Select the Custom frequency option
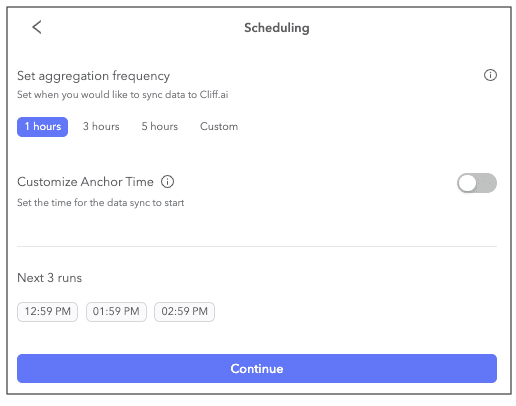516x406 pixels. 219,127
